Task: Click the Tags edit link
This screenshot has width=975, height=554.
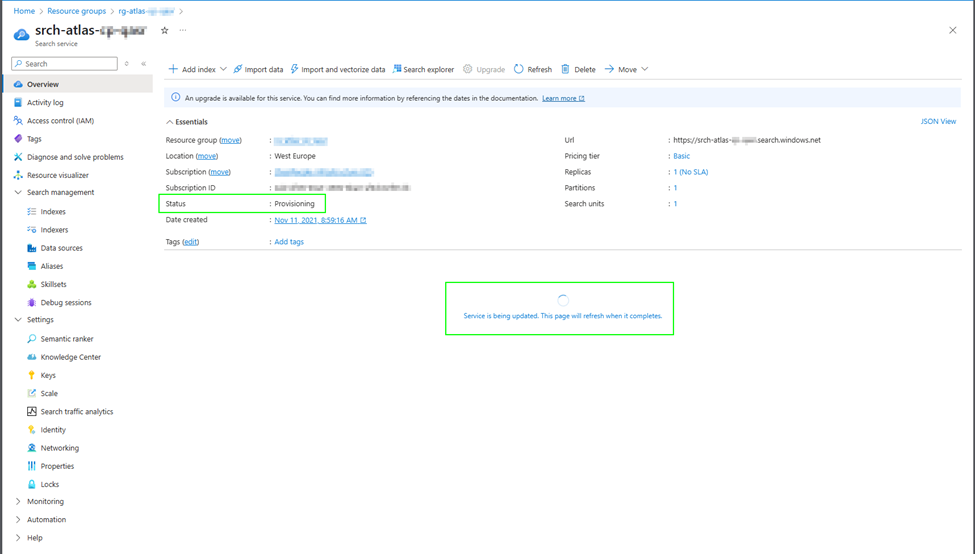Action: tap(191, 242)
